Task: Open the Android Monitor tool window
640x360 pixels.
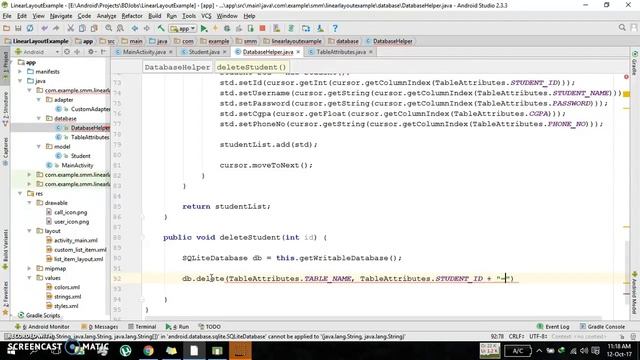Action: tap(42, 327)
